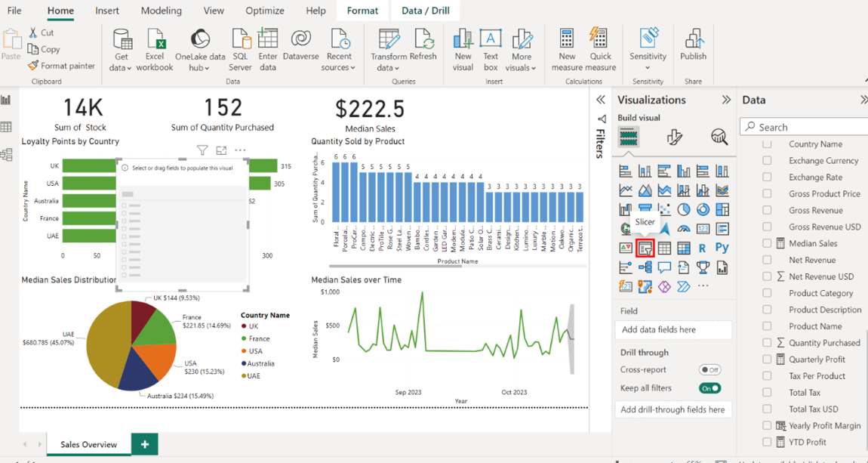This screenshot has width=868, height=463.
Task: Add a new page with plus button
Action: coord(145,444)
